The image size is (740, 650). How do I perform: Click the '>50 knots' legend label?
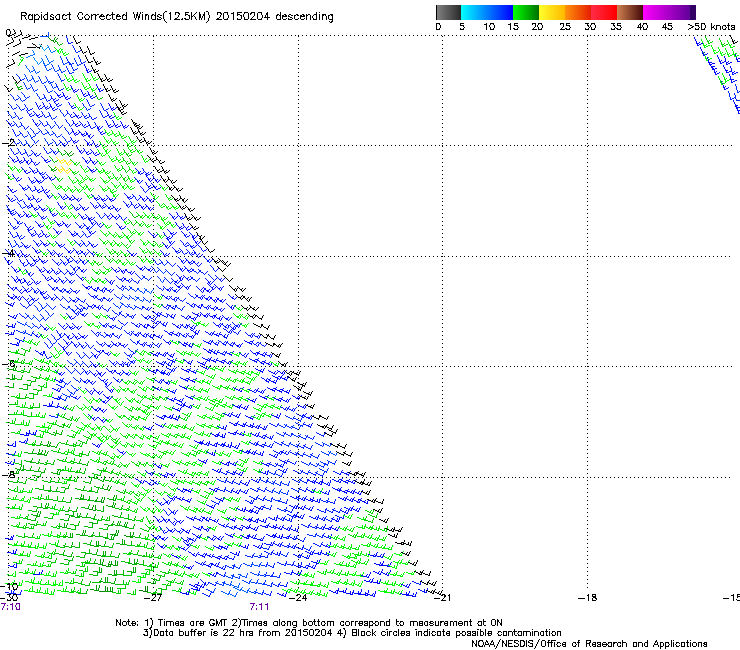point(711,27)
